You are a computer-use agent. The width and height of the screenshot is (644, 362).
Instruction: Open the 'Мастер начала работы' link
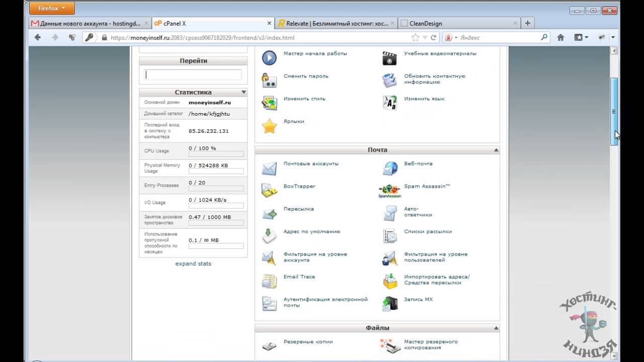click(x=315, y=53)
